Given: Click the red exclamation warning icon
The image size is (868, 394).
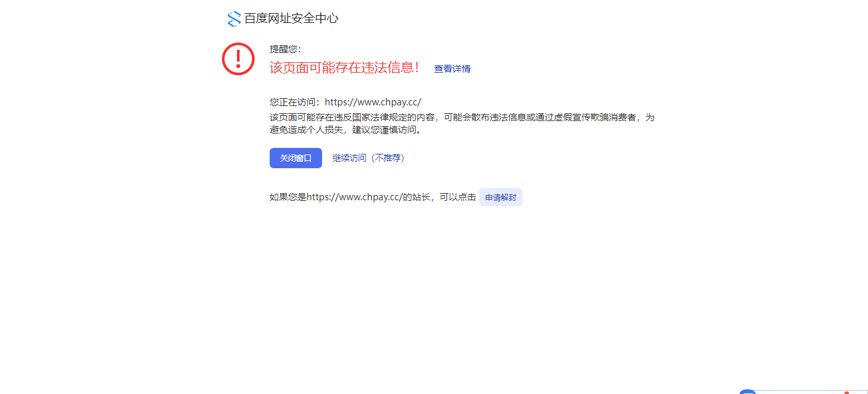Looking at the screenshot, I should coord(238,59).
